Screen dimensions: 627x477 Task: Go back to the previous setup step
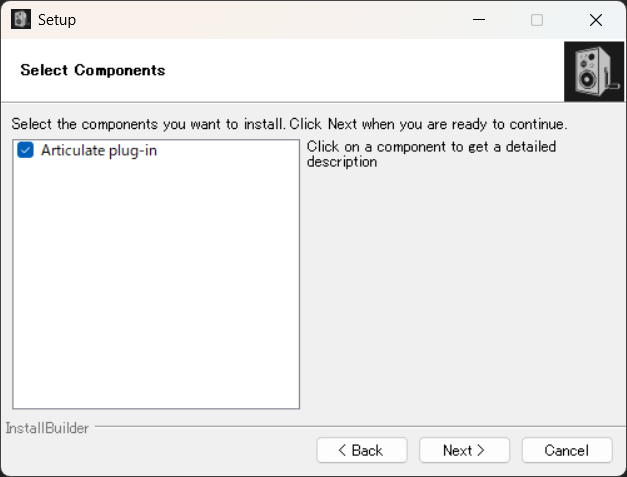[x=361, y=451]
